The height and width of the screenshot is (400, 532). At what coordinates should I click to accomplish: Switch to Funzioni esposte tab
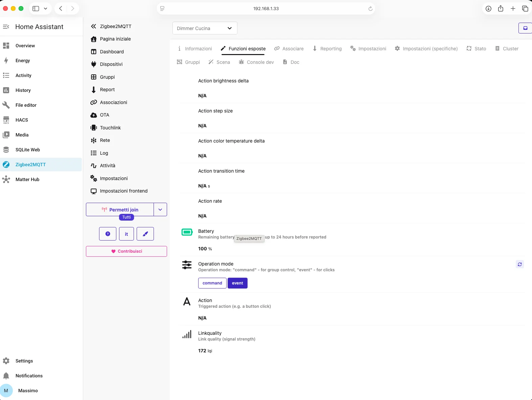(243, 49)
